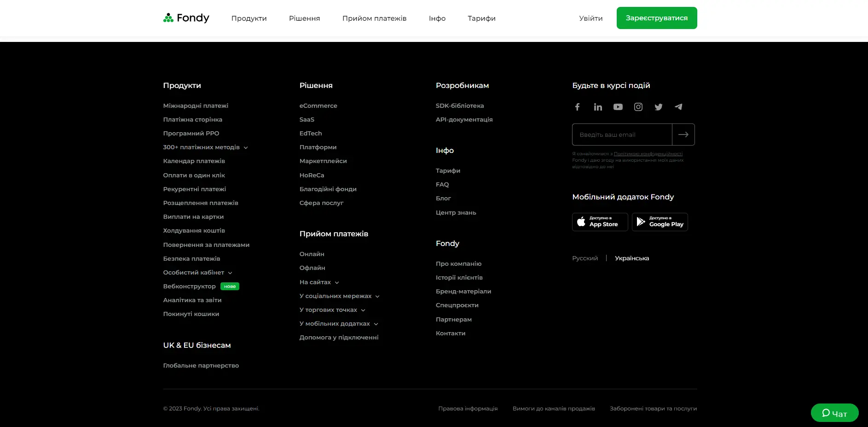This screenshot has height=427, width=868.
Task: Open Про компанію link
Action: pyautogui.click(x=458, y=264)
